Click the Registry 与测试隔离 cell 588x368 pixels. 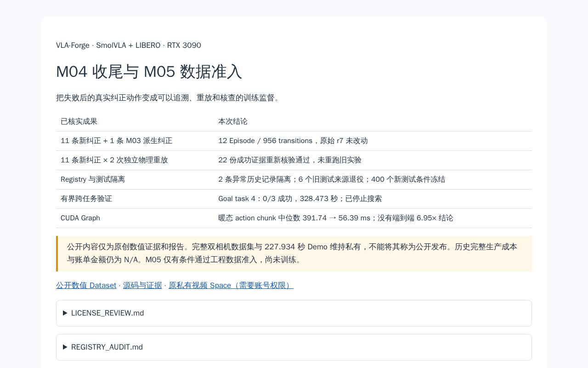coord(135,179)
